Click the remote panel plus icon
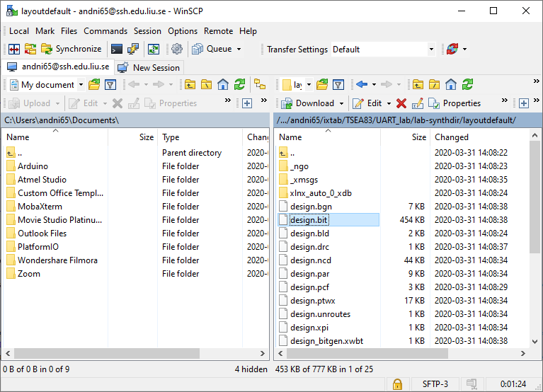This screenshot has height=392, width=543. pyautogui.click(x=524, y=103)
